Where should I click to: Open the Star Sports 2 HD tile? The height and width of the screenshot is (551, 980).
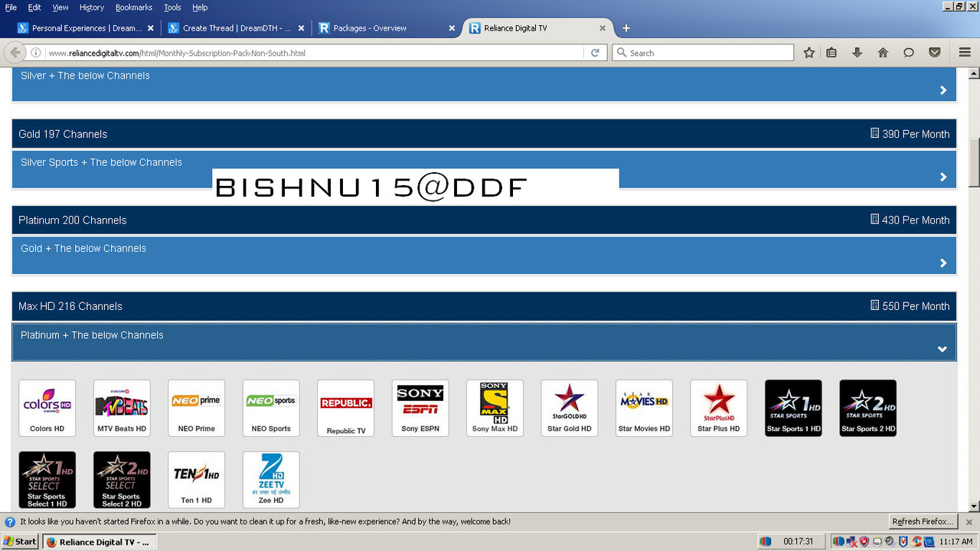(868, 408)
